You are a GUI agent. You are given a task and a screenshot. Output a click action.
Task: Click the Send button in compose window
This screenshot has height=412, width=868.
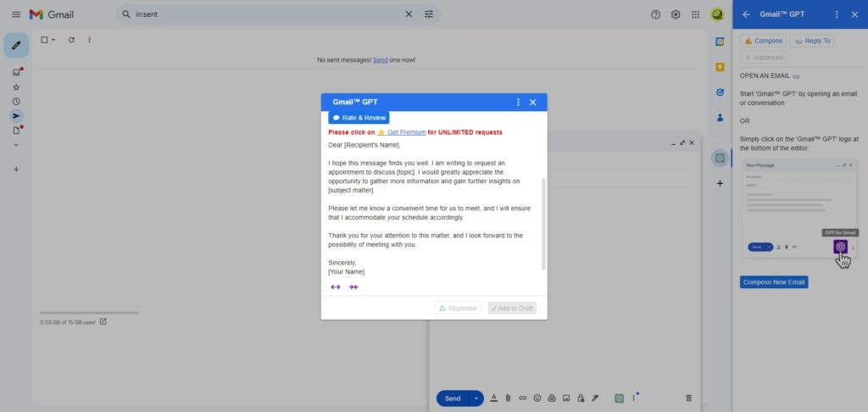point(453,398)
